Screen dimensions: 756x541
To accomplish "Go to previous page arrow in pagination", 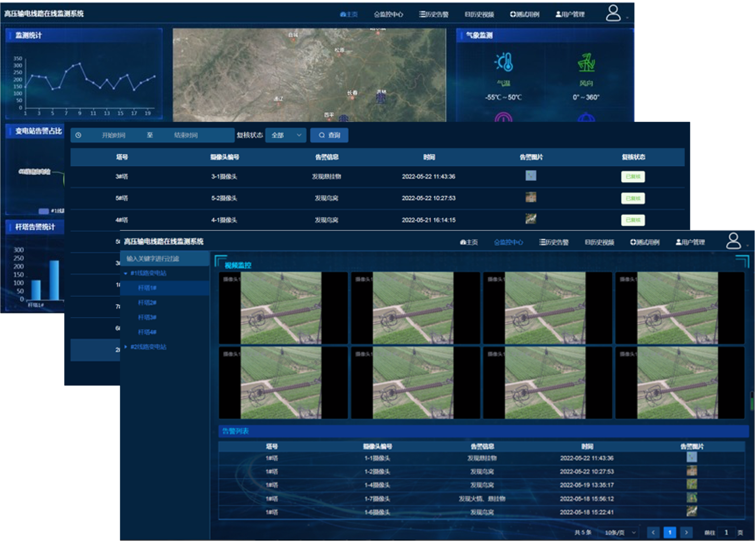I will (653, 532).
